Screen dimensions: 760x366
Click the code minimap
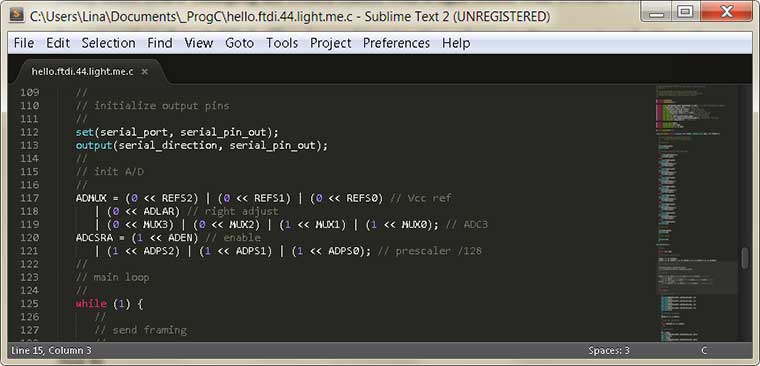696,213
